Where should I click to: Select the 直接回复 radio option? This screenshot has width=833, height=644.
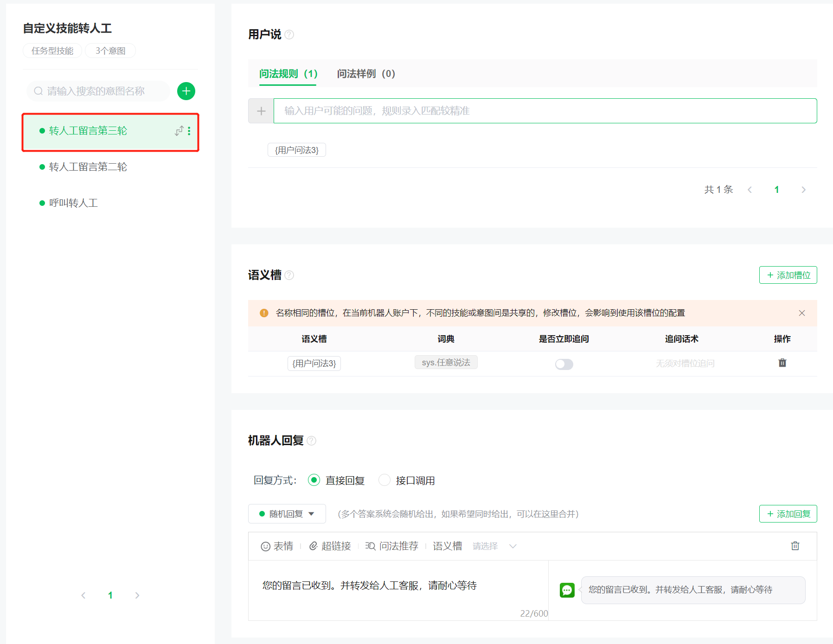[314, 480]
